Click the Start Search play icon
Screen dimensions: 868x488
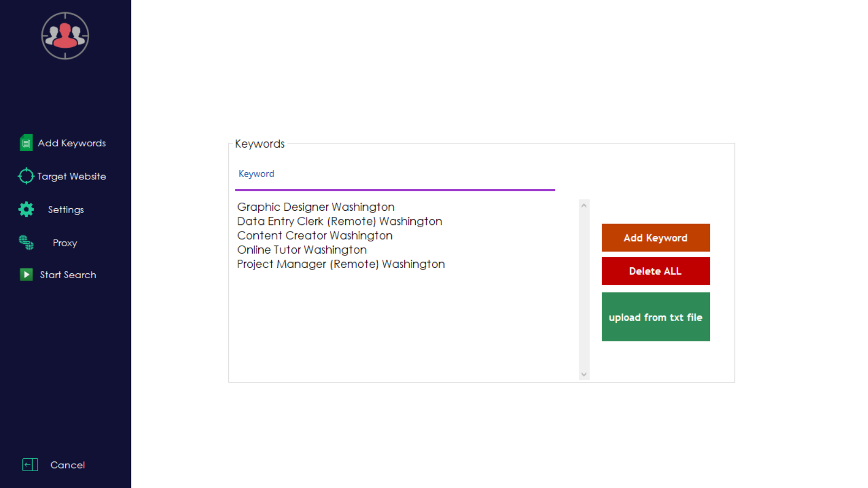(26, 274)
